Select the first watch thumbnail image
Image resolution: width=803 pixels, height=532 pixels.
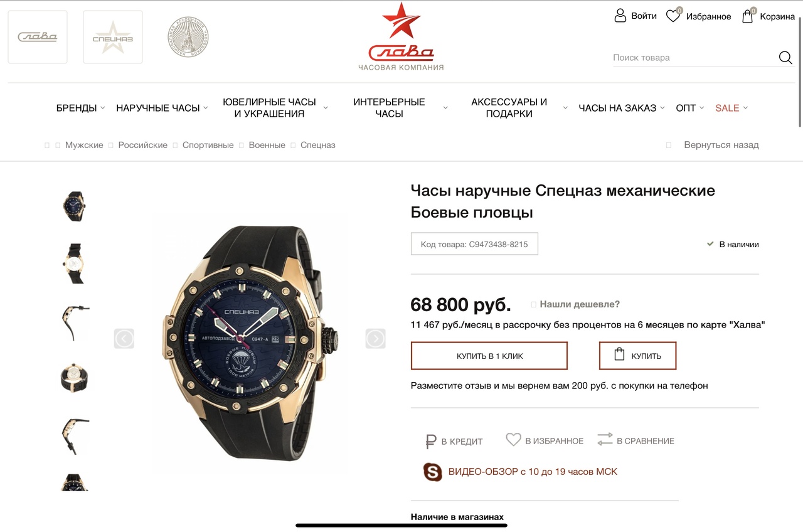74,206
